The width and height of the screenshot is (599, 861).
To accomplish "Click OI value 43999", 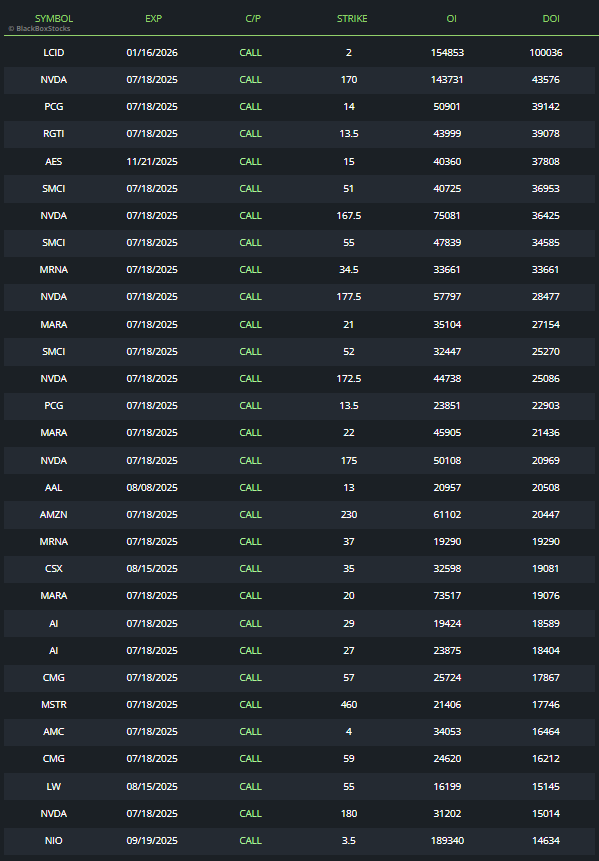I will click(x=447, y=133).
